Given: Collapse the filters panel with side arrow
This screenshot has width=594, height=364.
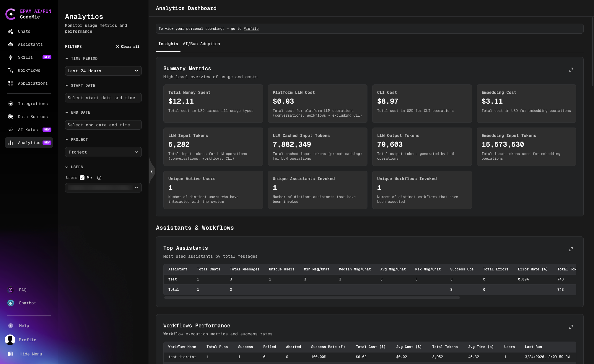Looking at the screenshot, I should pos(152,171).
